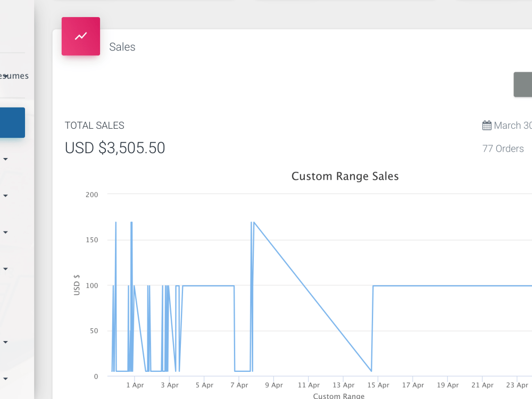
Task: Click the 50 y-axis label
Action: [94, 331]
